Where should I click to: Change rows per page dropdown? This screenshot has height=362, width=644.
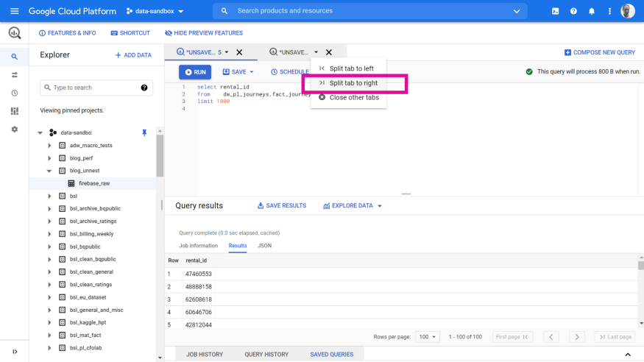(428, 337)
